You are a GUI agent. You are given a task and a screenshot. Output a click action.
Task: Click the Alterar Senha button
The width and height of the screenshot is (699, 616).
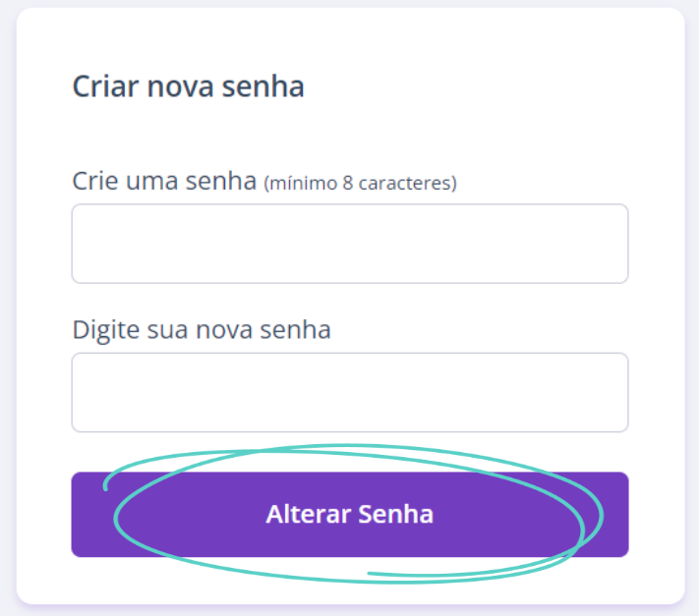350,515
